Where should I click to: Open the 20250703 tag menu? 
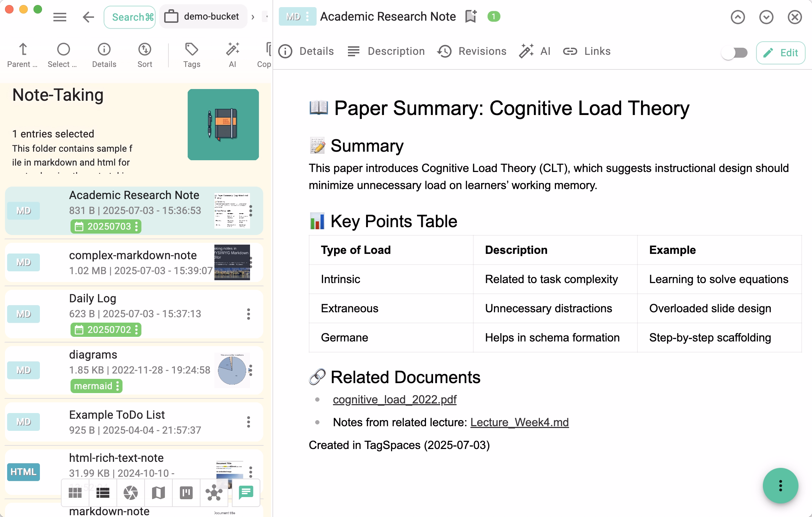136,226
